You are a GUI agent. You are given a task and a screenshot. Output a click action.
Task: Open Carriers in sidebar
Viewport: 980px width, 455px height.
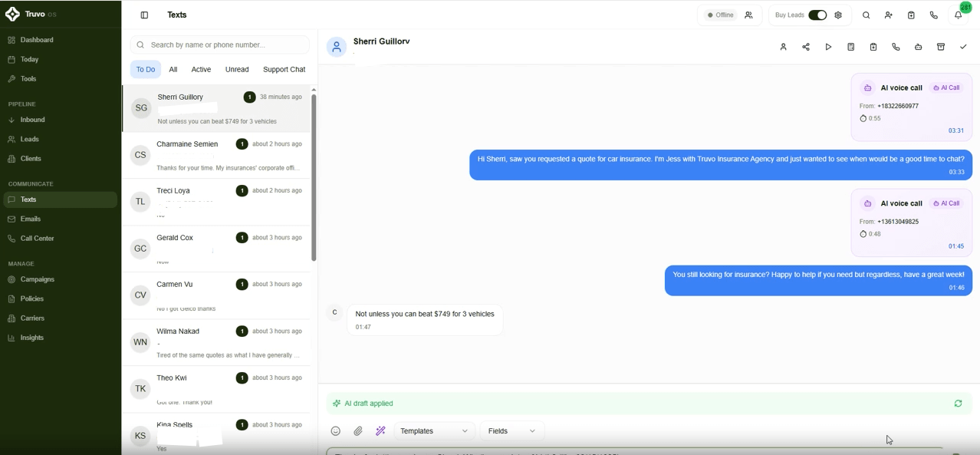(60, 318)
